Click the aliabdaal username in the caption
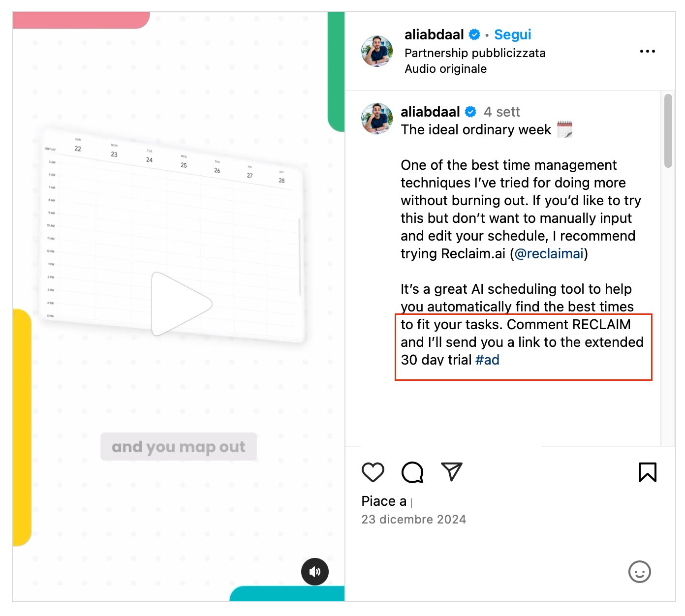This screenshot has width=685, height=616. click(430, 112)
